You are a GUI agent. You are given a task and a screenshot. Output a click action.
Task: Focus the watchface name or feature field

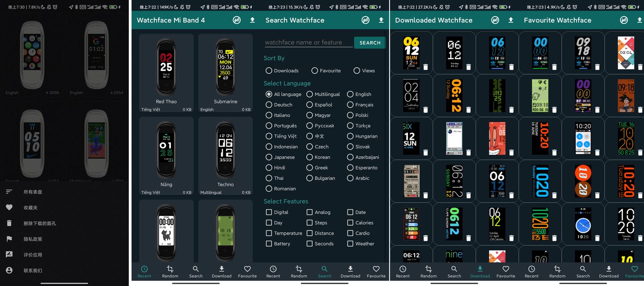pos(309,42)
